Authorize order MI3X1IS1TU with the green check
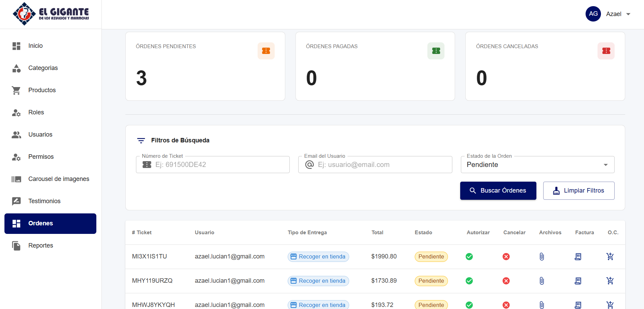 (469, 256)
